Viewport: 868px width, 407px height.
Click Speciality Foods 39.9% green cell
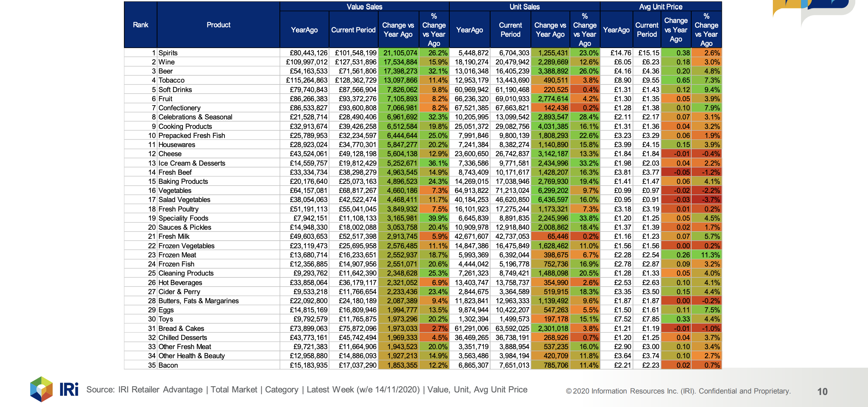pyautogui.click(x=434, y=218)
